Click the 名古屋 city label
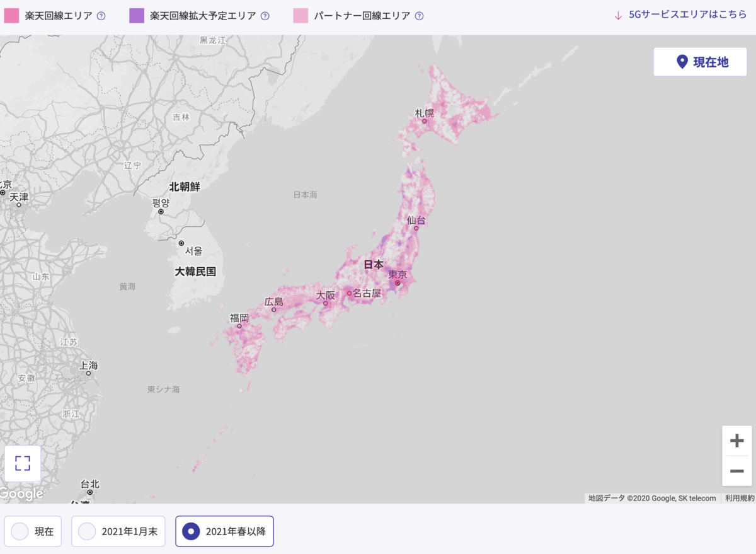The height and width of the screenshot is (554, 756). (367, 293)
